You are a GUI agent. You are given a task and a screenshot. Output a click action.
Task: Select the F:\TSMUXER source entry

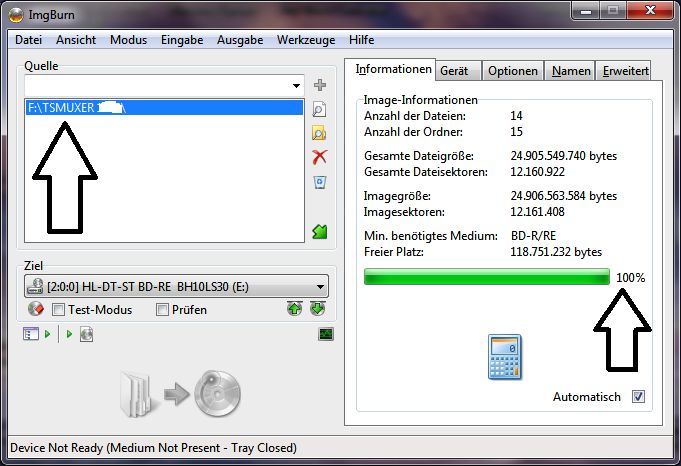click(x=165, y=108)
